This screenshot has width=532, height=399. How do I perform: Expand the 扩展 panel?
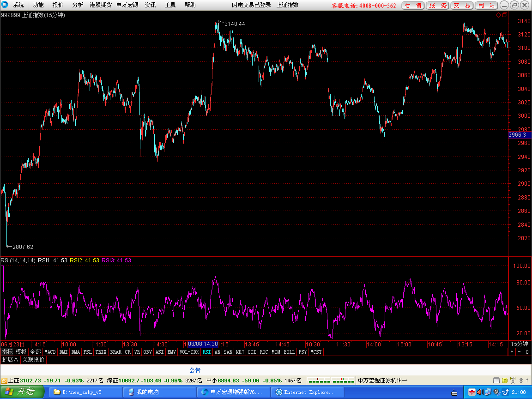coord(10,360)
